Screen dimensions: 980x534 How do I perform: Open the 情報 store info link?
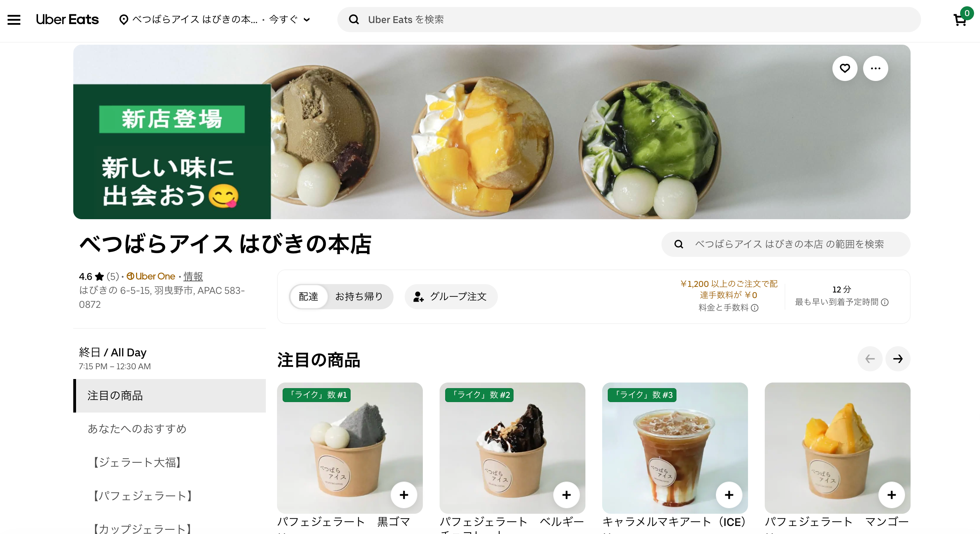tap(193, 276)
